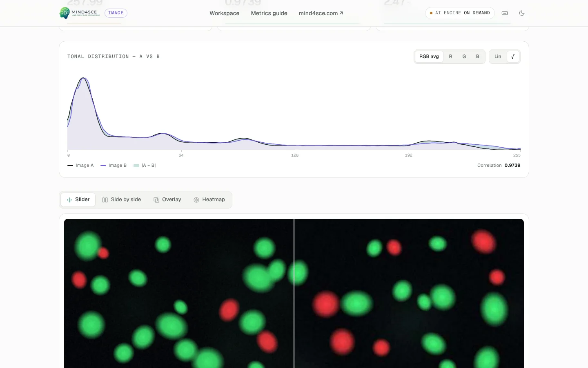Viewport: 588px width, 368px height.
Task: Switch to Side by side view
Action: [121, 200]
